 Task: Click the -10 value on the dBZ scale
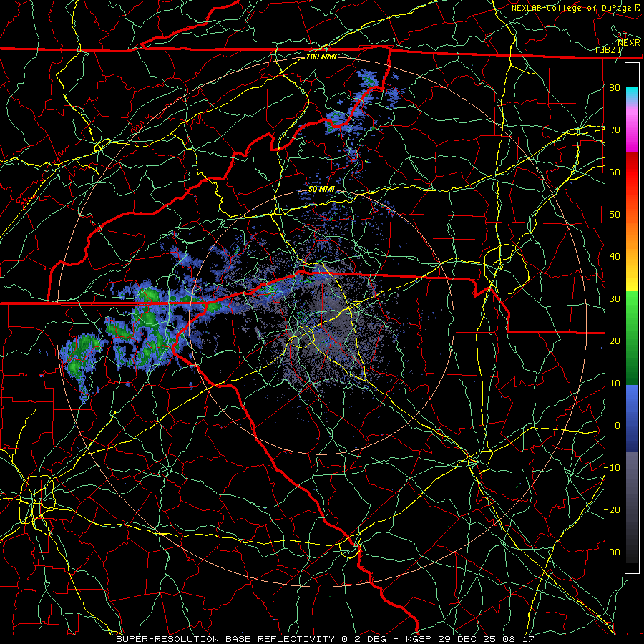(x=612, y=468)
